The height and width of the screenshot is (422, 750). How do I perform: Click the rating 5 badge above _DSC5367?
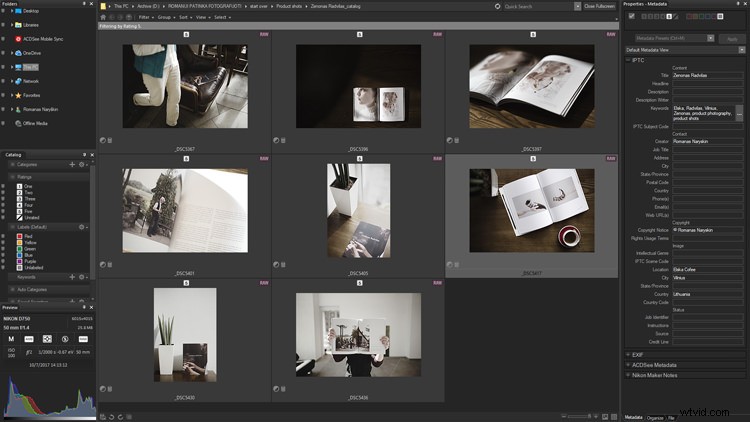[x=186, y=34]
